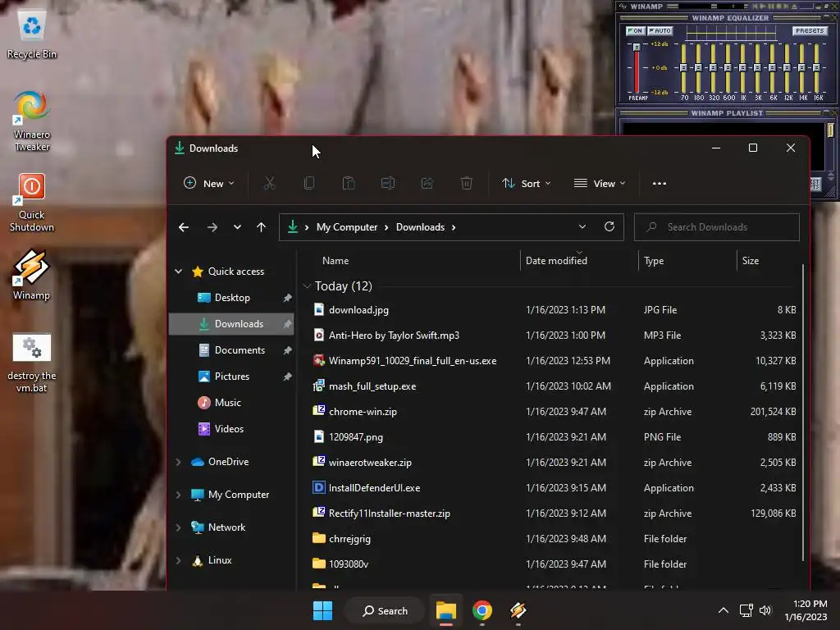Go up one folder level arrow
Screen dimensions: 840x630
[x=261, y=227]
